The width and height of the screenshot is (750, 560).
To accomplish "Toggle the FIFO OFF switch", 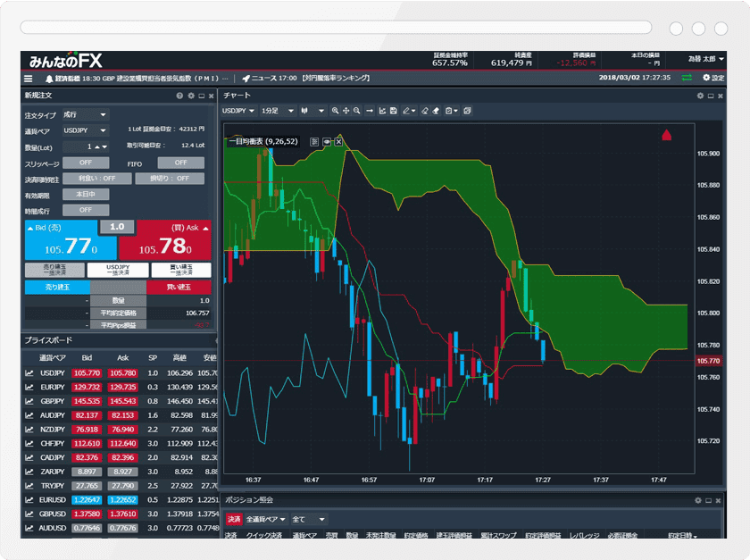I will [x=180, y=163].
